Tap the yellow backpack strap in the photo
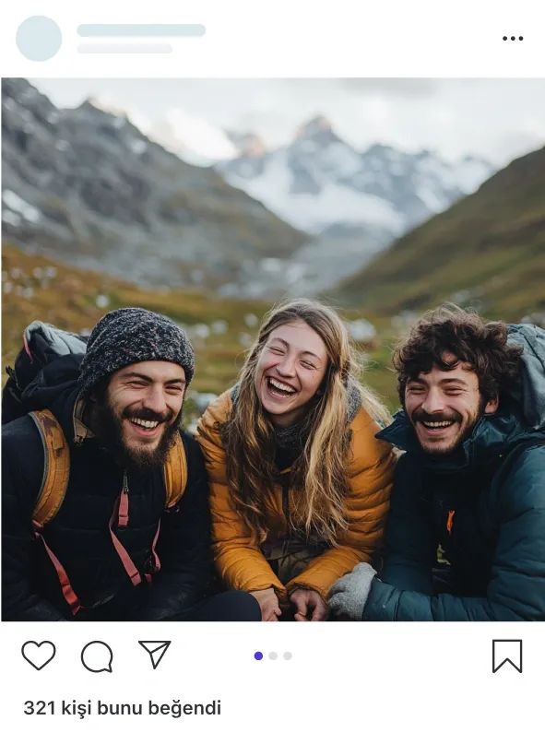The width and height of the screenshot is (545, 756). point(51,467)
